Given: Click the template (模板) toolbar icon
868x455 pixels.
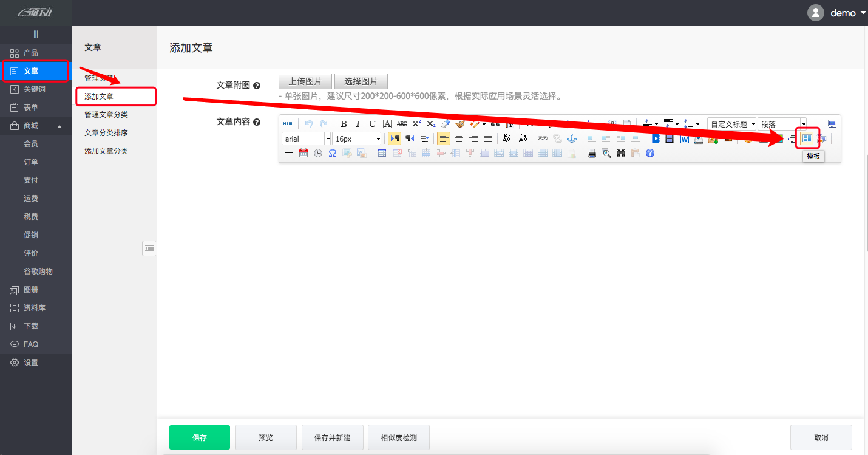Looking at the screenshot, I should click(807, 139).
